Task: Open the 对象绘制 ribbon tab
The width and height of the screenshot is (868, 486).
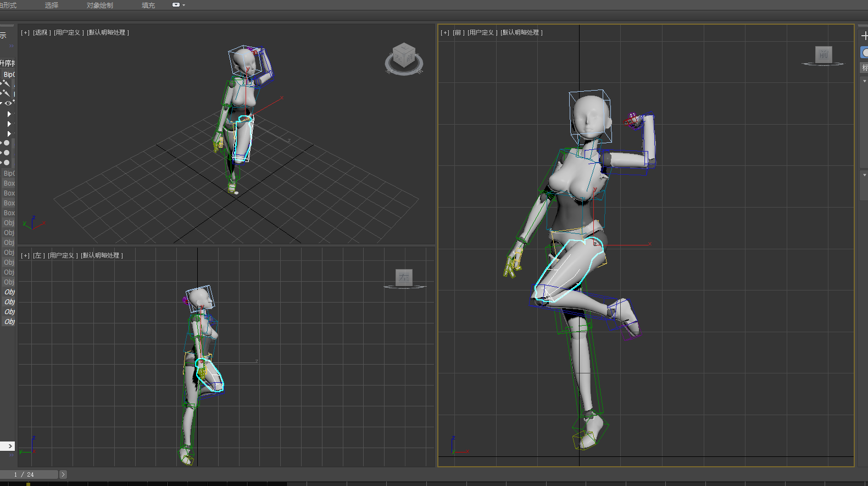Action: [x=100, y=5]
